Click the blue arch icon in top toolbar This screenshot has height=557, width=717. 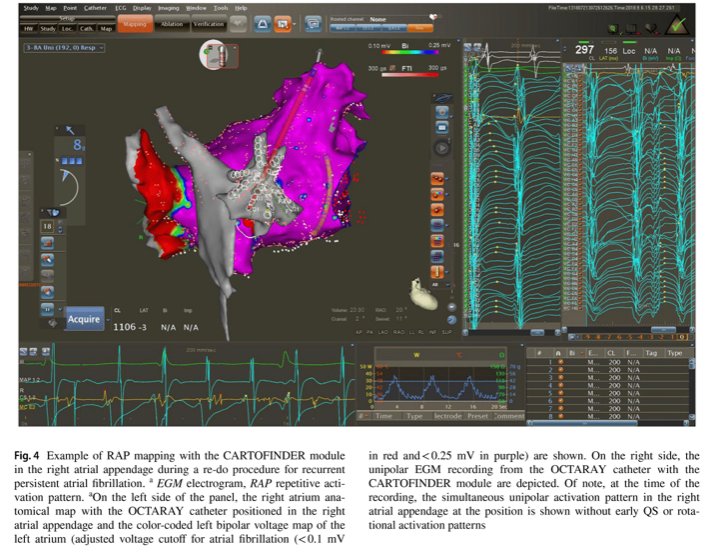pyautogui.click(x=262, y=24)
